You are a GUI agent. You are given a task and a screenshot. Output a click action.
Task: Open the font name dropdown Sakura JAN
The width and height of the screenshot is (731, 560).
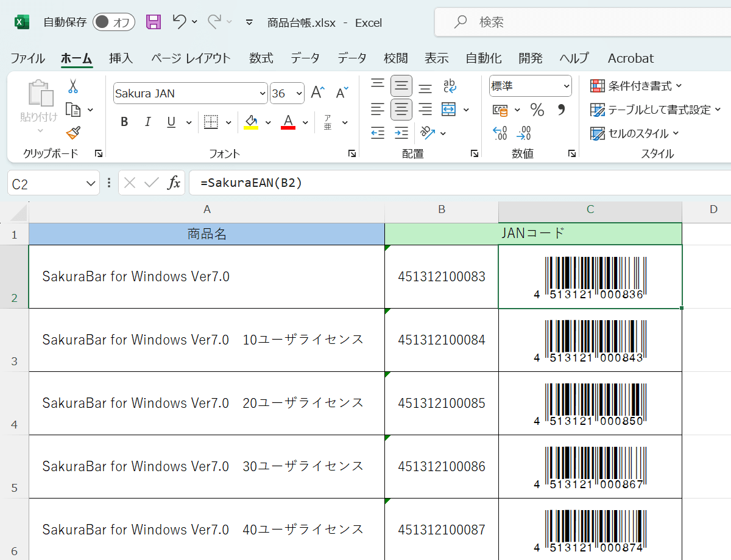[x=263, y=93]
